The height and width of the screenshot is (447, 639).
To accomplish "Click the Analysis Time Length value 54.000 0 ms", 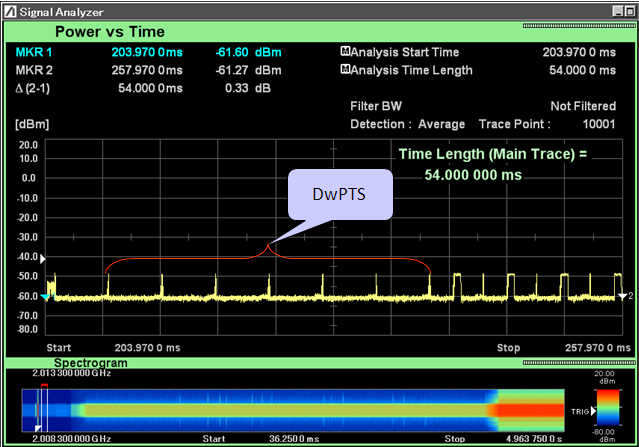I will pyautogui.click(x=582, y=70).
